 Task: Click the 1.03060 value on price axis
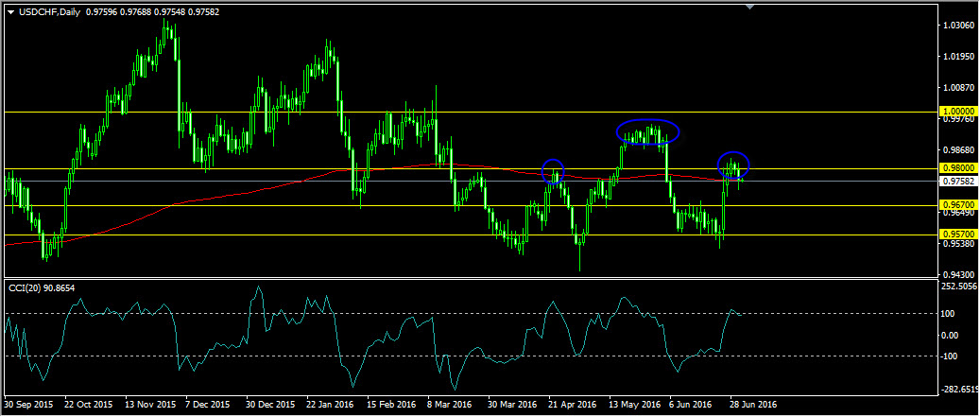tap(958, 25)
